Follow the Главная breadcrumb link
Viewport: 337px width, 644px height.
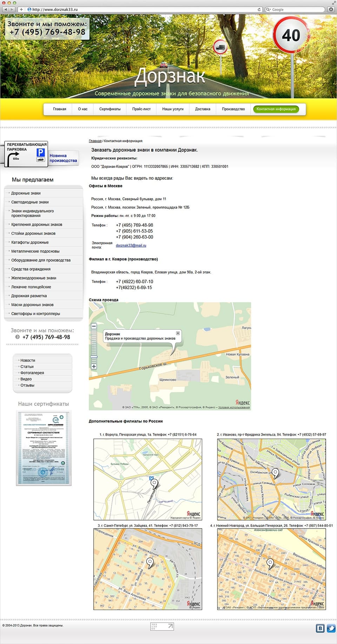95,141
